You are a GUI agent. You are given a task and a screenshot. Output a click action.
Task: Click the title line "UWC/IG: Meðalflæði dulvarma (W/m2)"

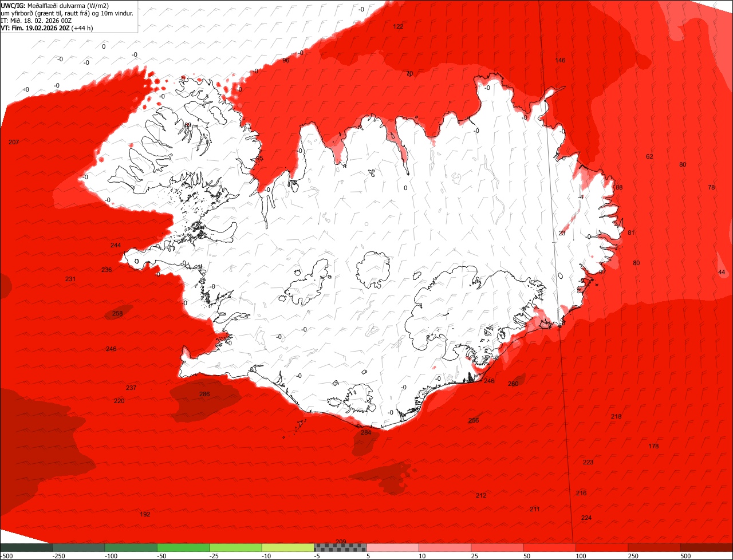tap(56, 6)
